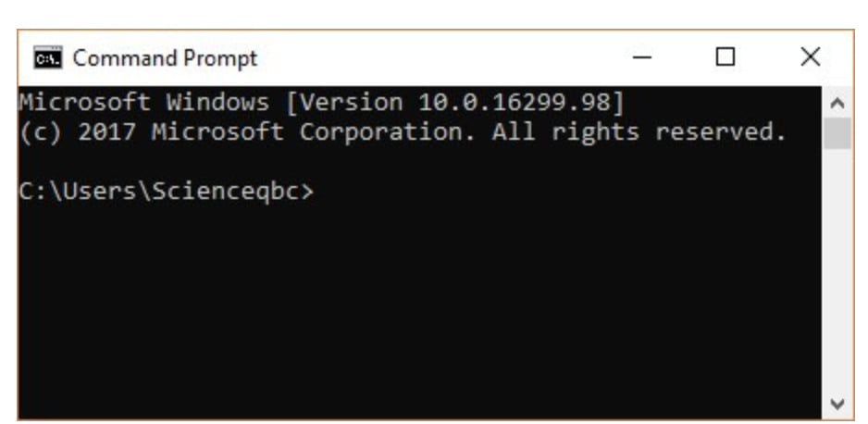Click the vertical scrollbar thumb
This screenshot has width=868, height=424.
coord(837,132)
